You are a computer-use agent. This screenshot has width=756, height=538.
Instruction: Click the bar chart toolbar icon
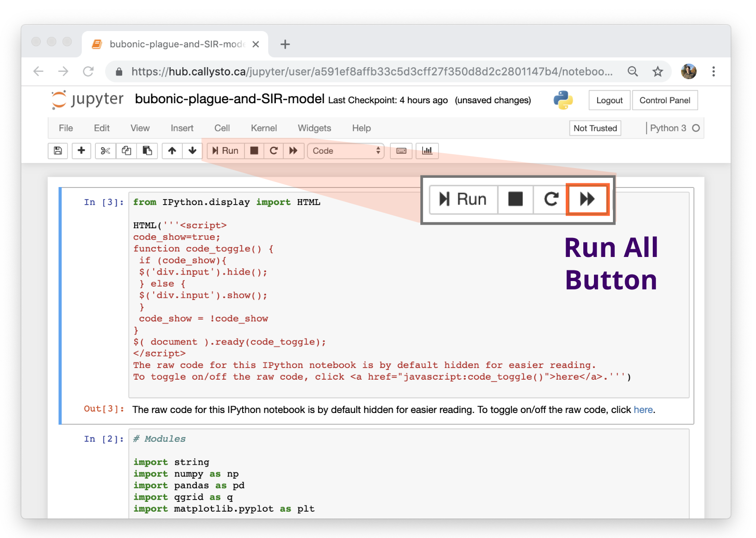click(427, 151)
